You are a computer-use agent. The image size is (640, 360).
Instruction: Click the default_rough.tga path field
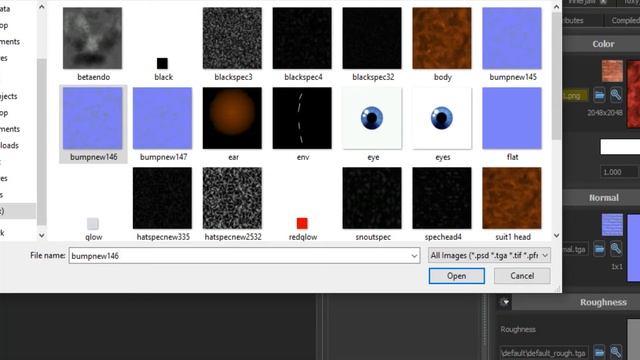544,353
